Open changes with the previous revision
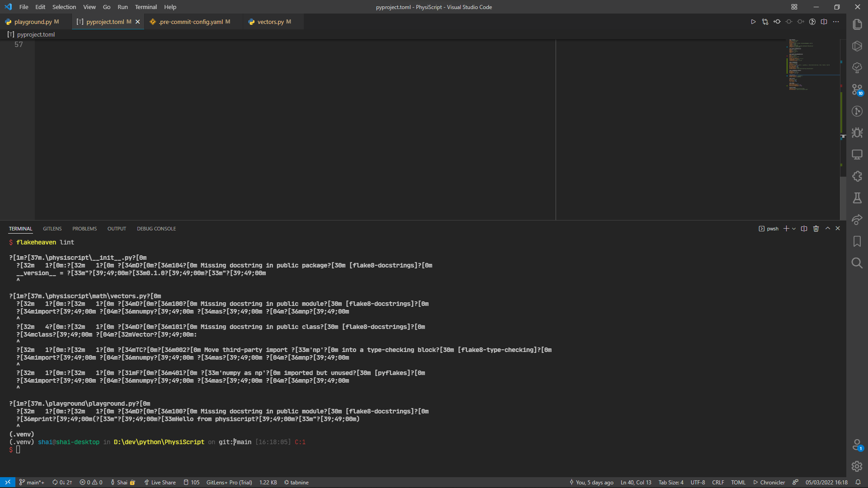 (777, 22)
